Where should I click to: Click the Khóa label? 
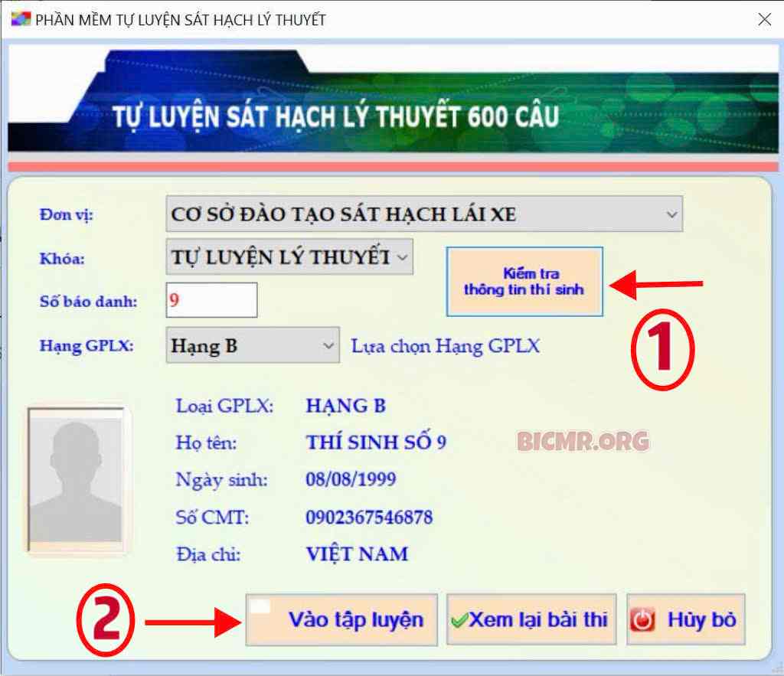pyautogui.click(x=62, y=259)
